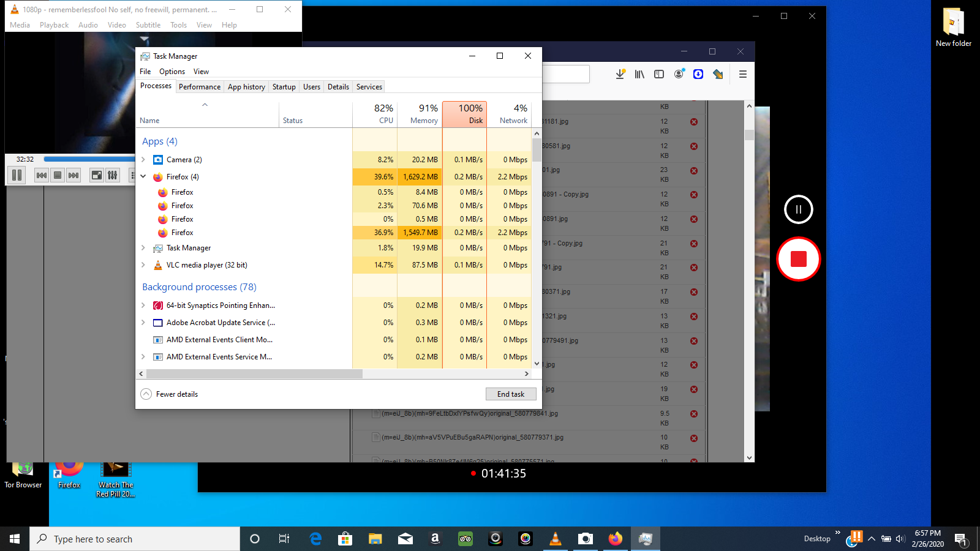
Task: Open Firefox downloads toolbar icon
Action: [620, 74]
